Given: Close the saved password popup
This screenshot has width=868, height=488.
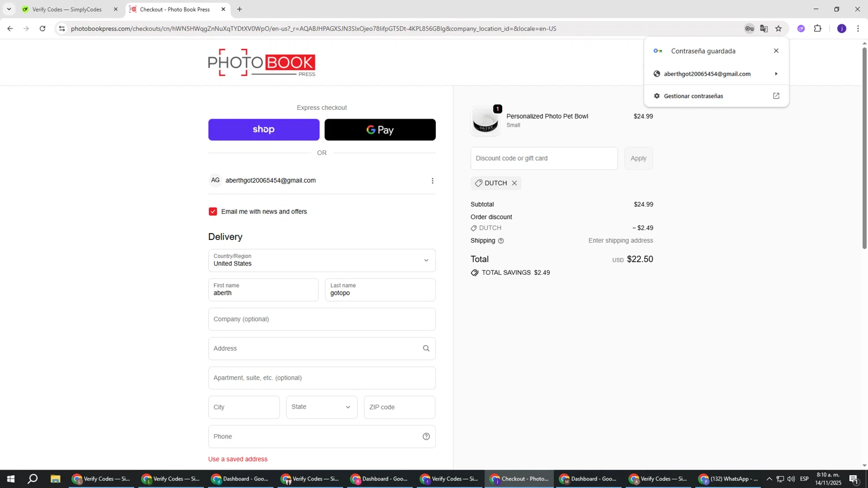Looking at the screenshot, I should click(776, 51).
